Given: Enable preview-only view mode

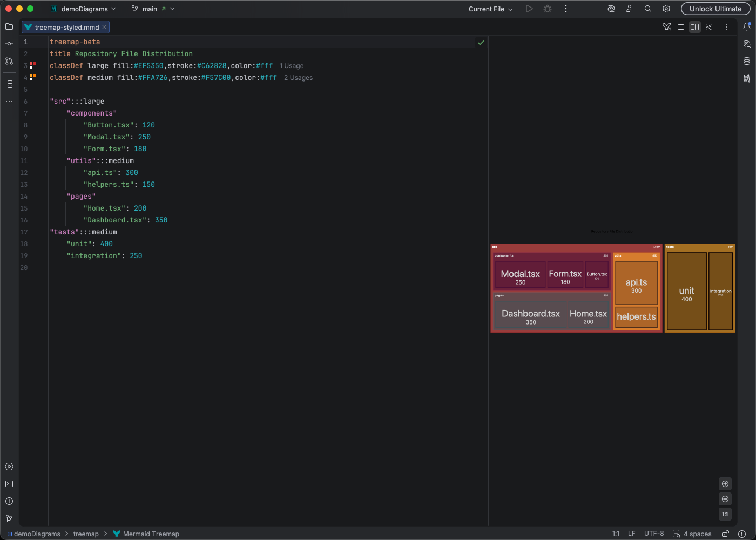Looking at the screenshot, I should pyautogui.click(x=709, y=26).
